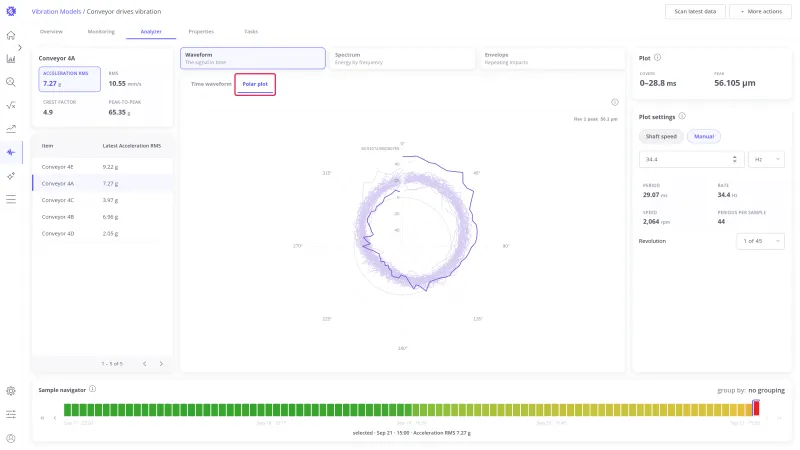Open the sparkles sidebar icon

pyautogui.click(x=11, y=176)
